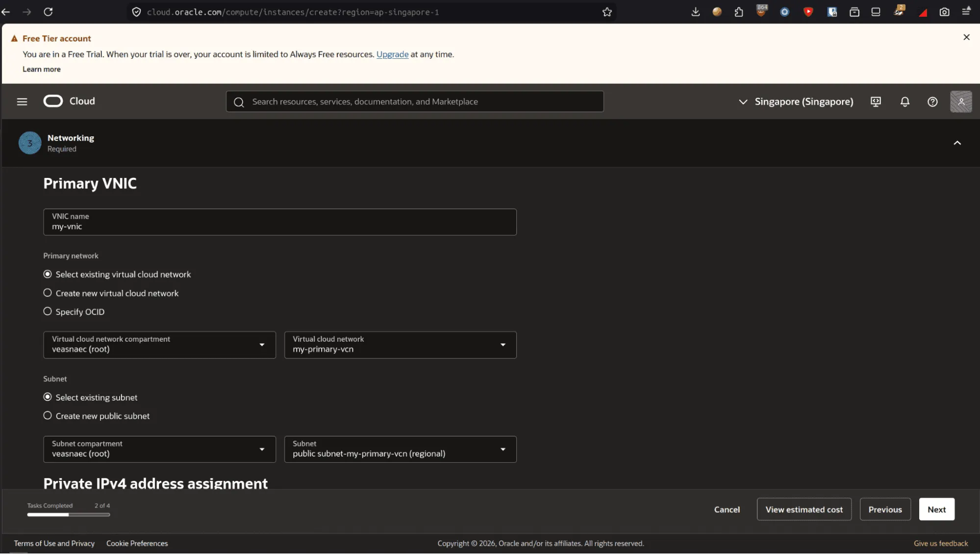Open the browser extensions puzzle icon
This screenshot has width=980, height=554.
click(x=739, y=12)
